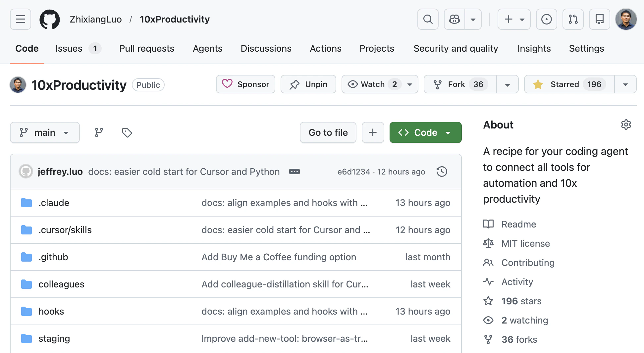This screenshot has width=644, height=353.
Task: View branches icon next to main
Action: pyautogui.click(x=99, y=132)
